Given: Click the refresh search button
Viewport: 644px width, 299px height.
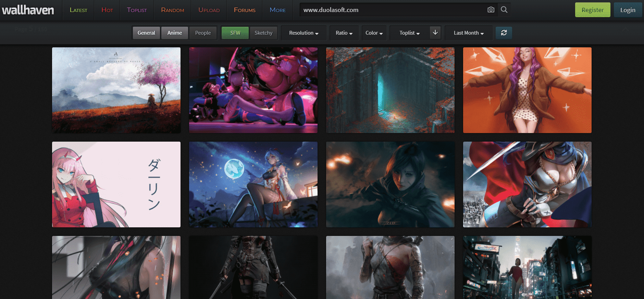Looking at the screenshot, I should point(504,33).
